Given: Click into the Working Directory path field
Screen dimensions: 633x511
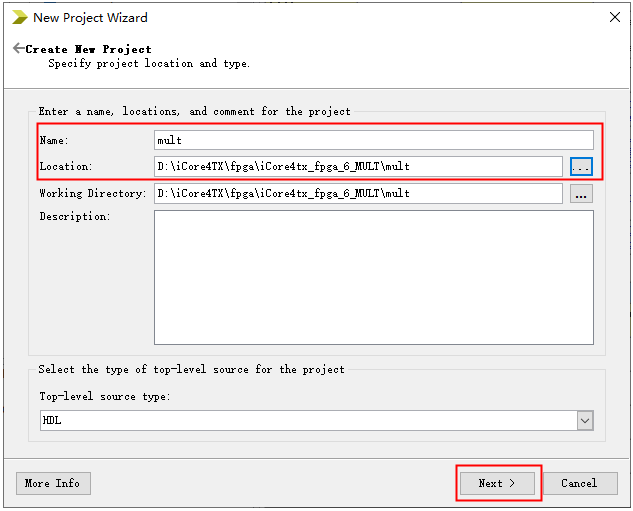Looking at the screenshot, I should coord(358,193).
